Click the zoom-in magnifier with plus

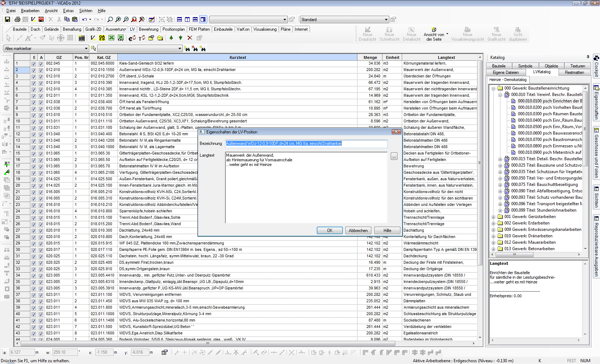(x=118, y=19)
